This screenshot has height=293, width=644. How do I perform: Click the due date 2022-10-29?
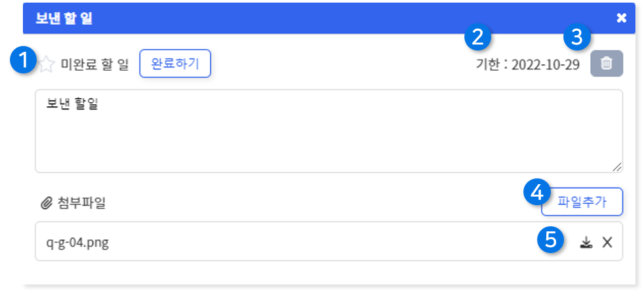click(546, 64)
